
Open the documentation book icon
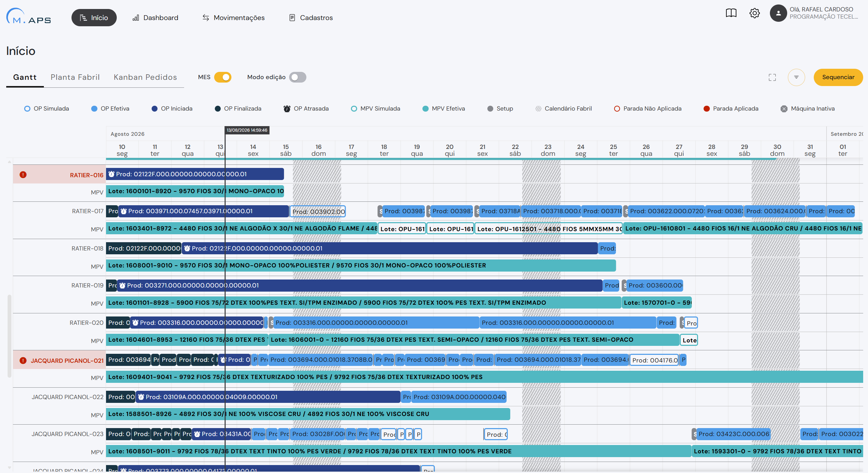tap(731, 13)
